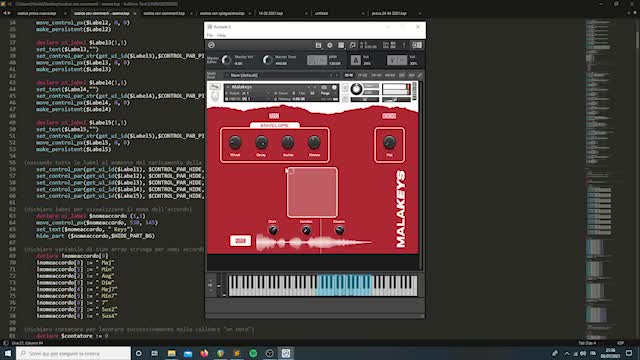
Task: Open Mail app from taskbar
Action: (188, 353)
